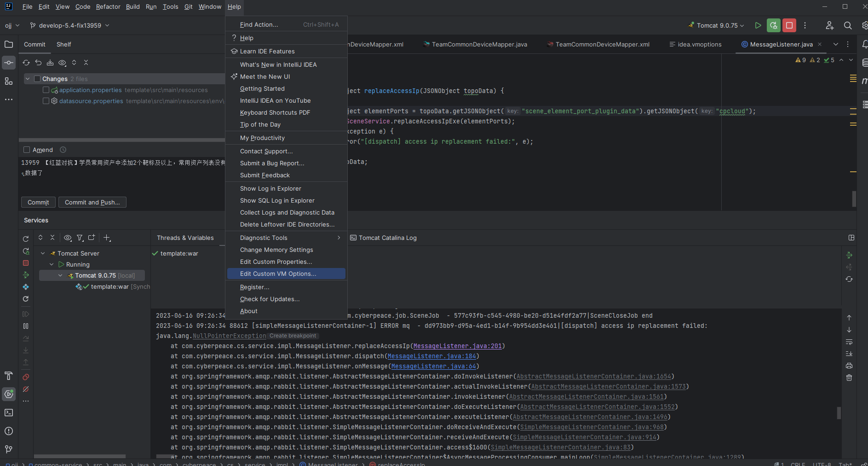Open the develop-5.4-fix13959 branch dropdown

click(x=69, y=25)
